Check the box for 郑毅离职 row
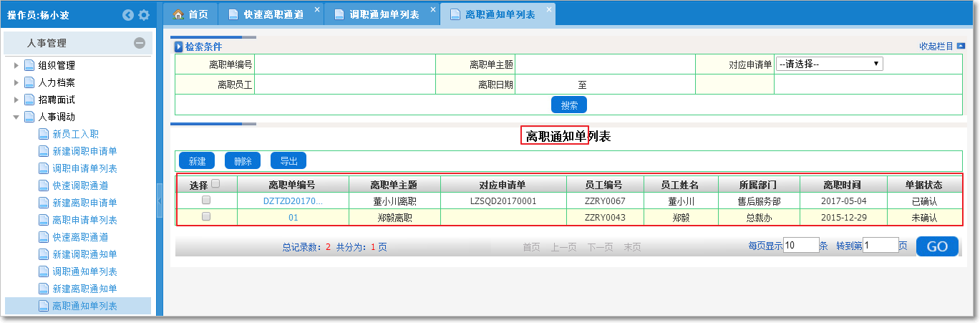This screenshot has height=323, width=980. pos(206,217)
